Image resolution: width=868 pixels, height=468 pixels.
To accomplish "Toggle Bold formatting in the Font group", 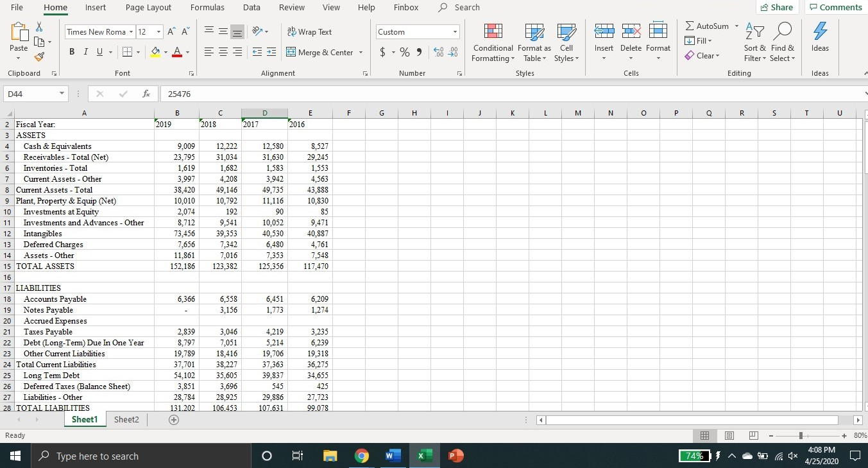I will click(x=71, y=52).
